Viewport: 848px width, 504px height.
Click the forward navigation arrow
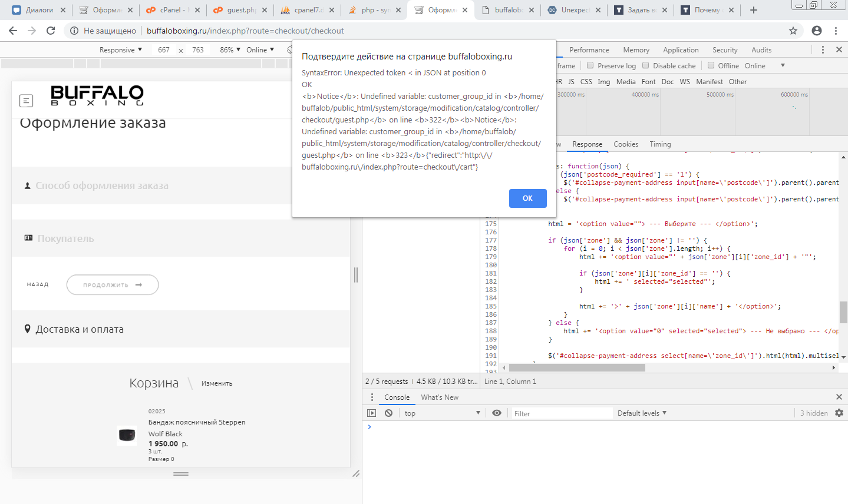(x=32, y=31)
